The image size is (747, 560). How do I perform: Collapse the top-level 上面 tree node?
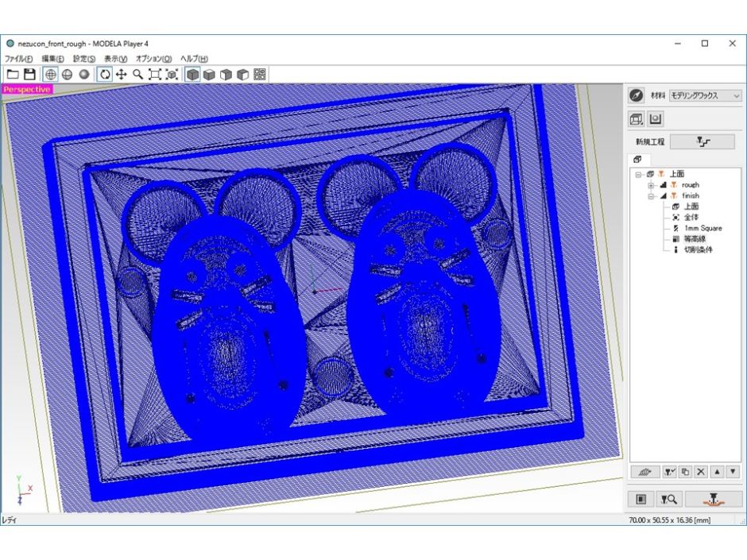point(638,174)
